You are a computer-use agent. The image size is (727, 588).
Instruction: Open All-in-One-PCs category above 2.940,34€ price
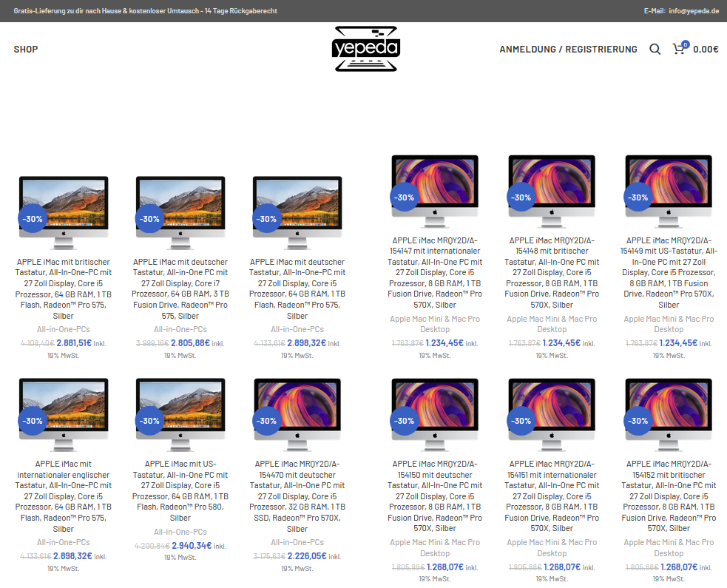tap(180, 532)
